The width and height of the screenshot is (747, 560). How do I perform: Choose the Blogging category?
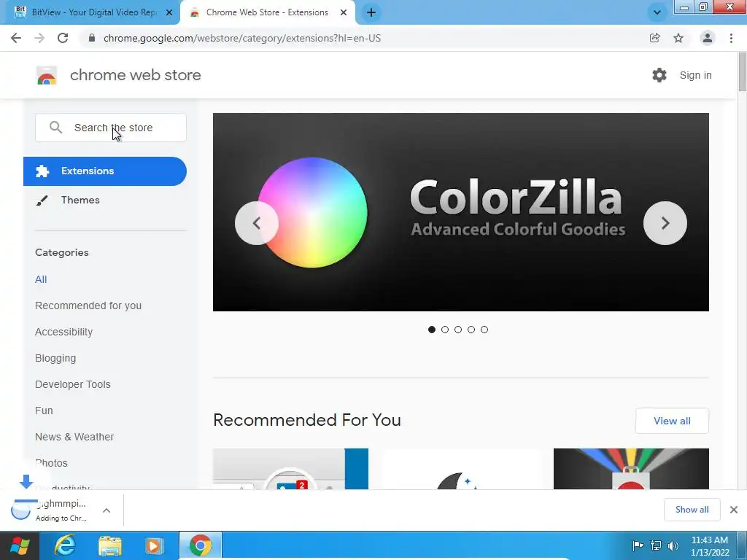tap(55, 358)
